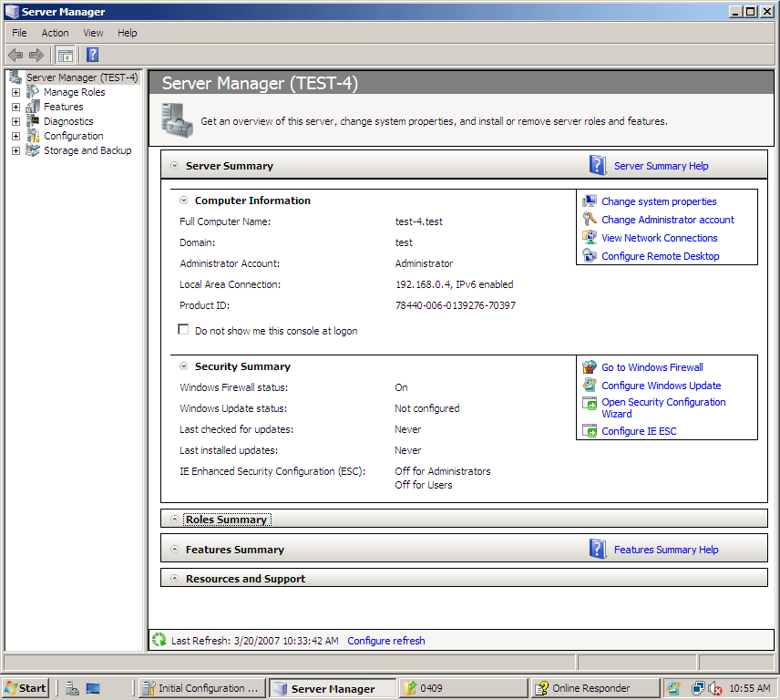780x700 pixels.
Task: Open the View menu
Action: pyautogui.click(x=93, y=33)
